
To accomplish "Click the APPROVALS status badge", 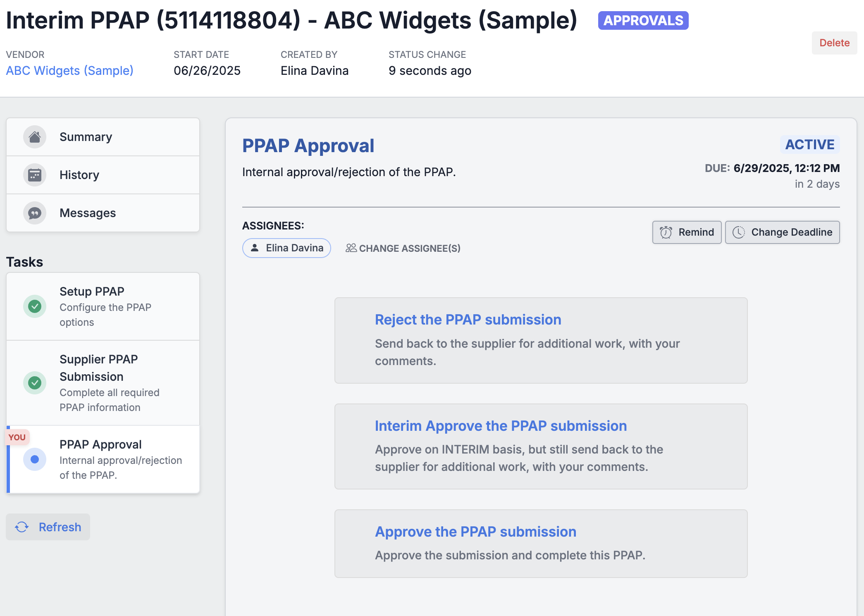I will pos(643,20).
